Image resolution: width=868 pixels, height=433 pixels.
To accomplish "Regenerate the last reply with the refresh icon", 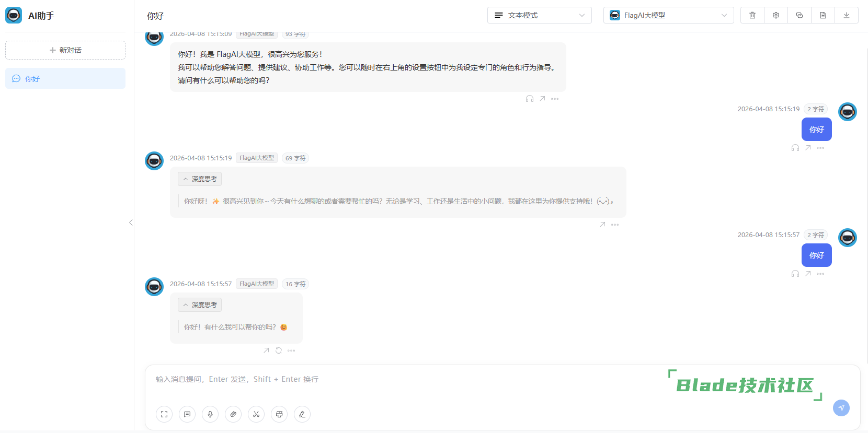I will point(279,350).
